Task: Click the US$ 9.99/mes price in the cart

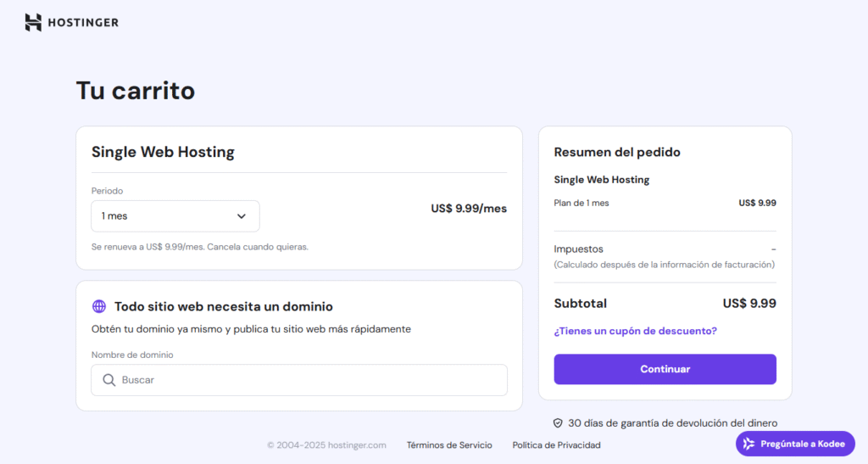Action: [469, 209]
